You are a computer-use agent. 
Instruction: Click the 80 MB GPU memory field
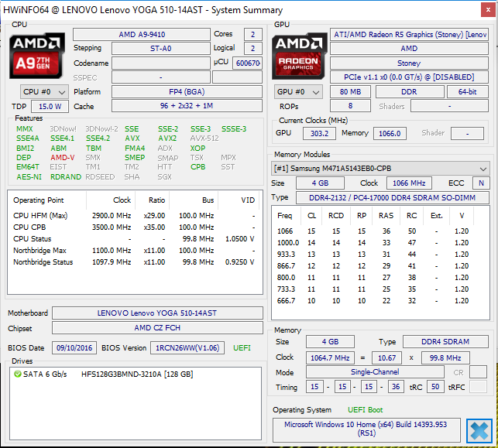pos(350,92)
